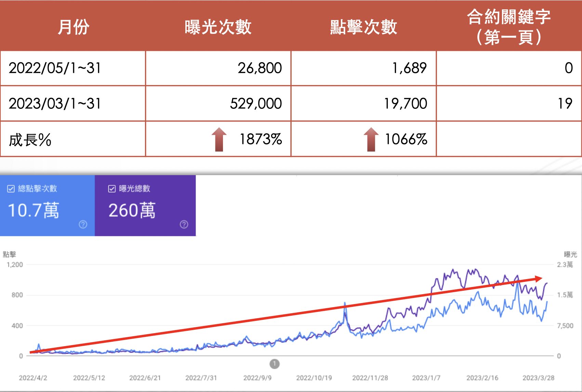Click the 2022/6/21 date axis label
The height and width of the screenshot is (392, 582).
(x=145, y=378)
